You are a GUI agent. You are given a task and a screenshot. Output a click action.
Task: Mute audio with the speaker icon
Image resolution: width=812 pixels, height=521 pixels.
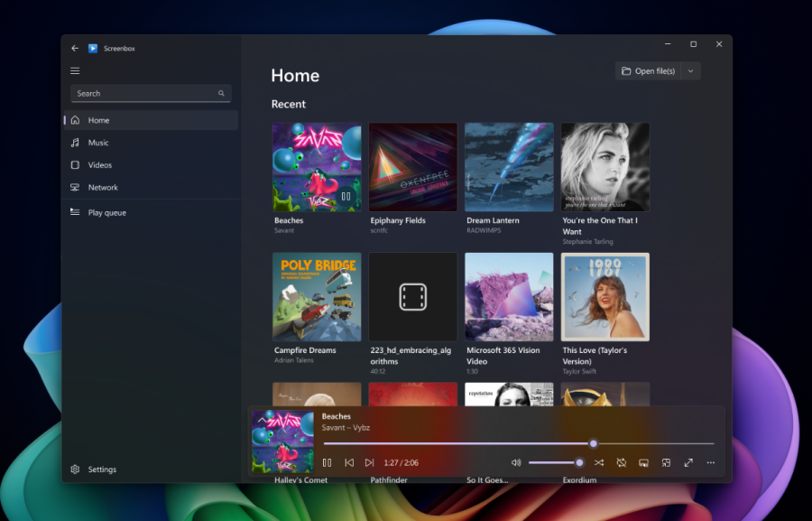tap(516, 462)
